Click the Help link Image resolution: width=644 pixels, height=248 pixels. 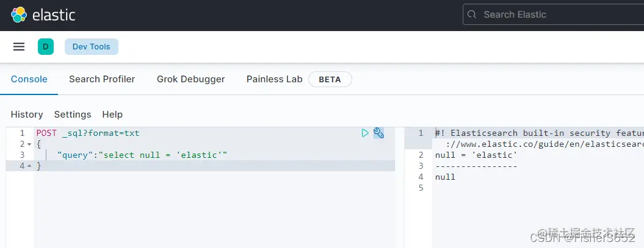pyautogui.click(x=112, y=115)
